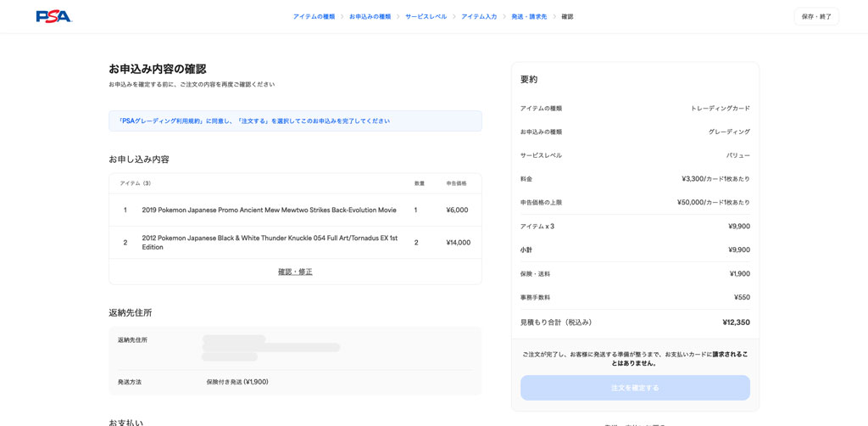Open the PSAグレーディング利用規約 link
The image size is (868, 426).
tap(161, 121)
